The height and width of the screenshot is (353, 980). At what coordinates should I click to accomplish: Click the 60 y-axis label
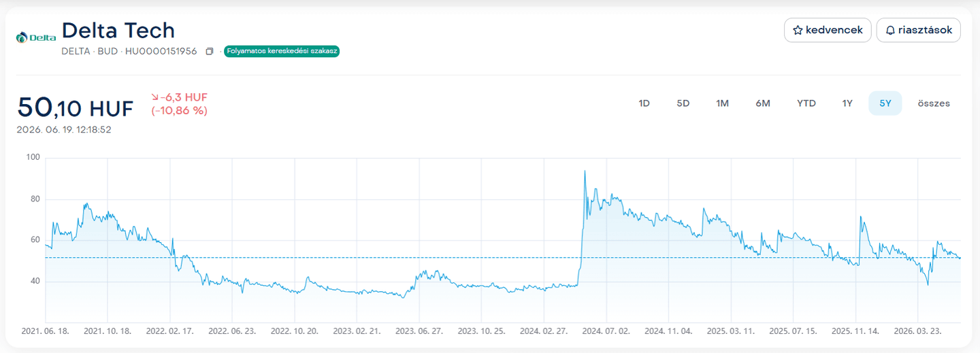pyautogui.click(x=35, y=240)
